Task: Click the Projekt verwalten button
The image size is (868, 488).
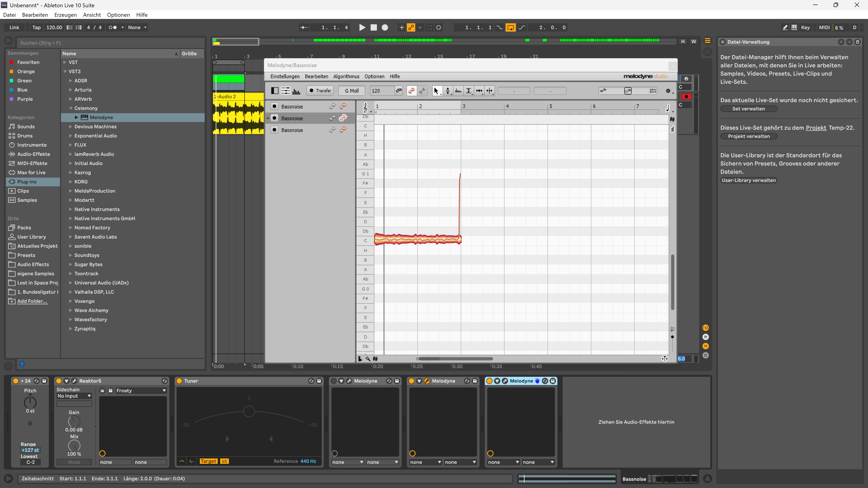Action: click(x=748, y=136)
